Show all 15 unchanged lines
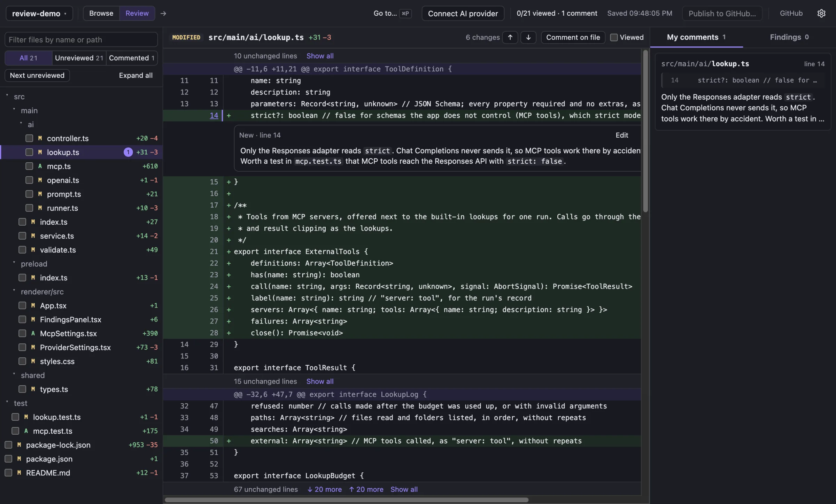This screenshot has width=836, height=504. 320,381
